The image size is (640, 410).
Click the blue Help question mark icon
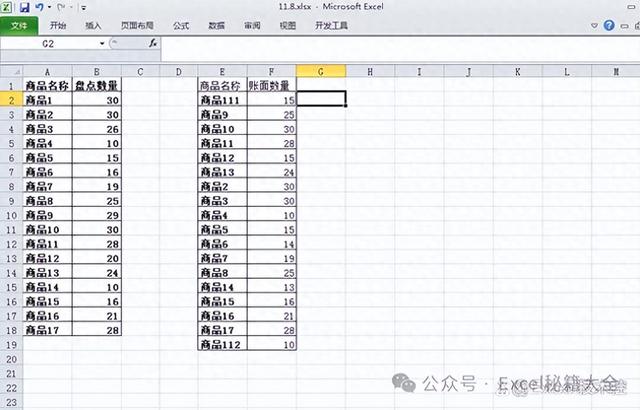[x=609, y=26]
